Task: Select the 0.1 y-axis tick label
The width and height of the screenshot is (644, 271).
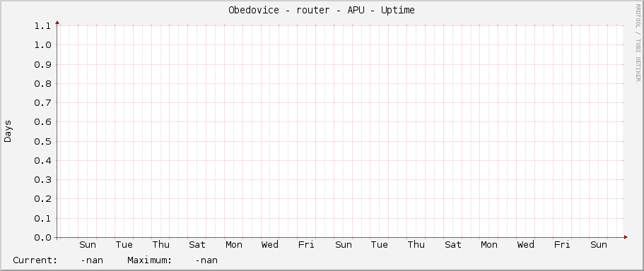Action: pos(42,219)
